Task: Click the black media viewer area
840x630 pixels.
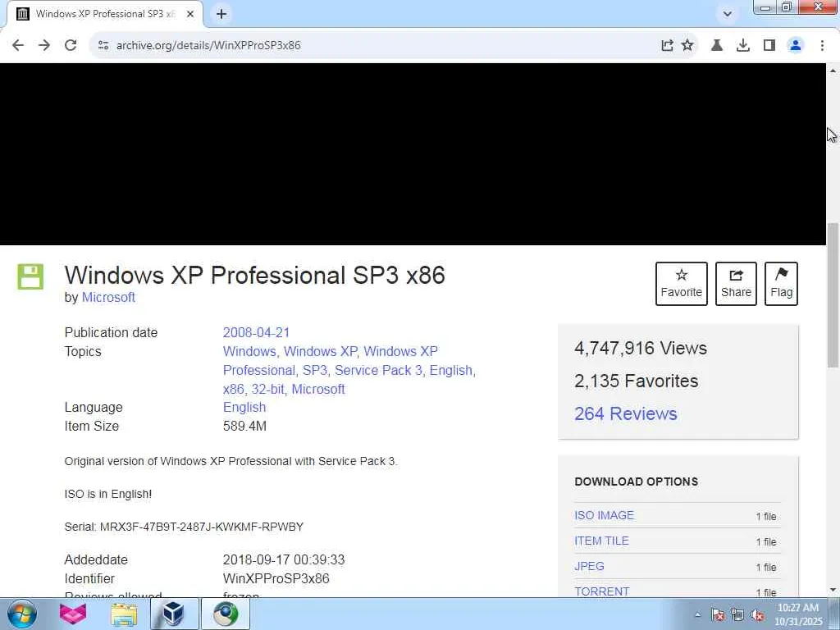Action: (413, 154)
